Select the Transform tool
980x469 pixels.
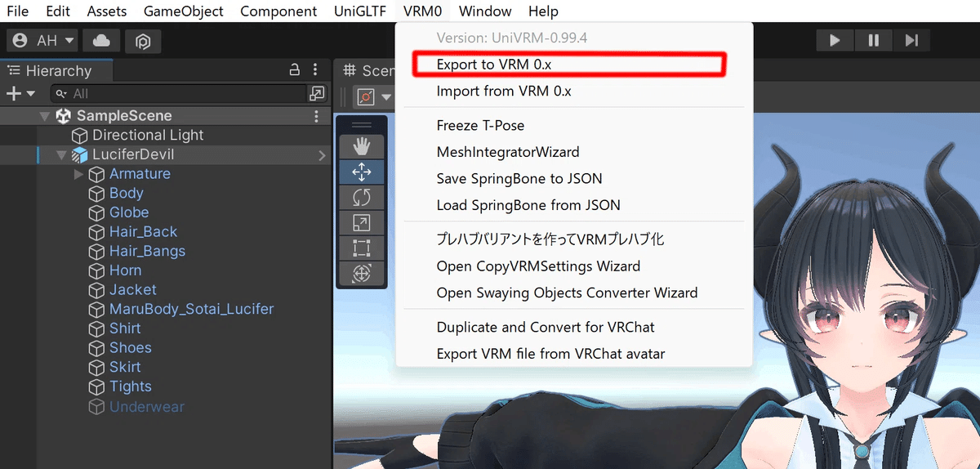[x=362, y=273]
